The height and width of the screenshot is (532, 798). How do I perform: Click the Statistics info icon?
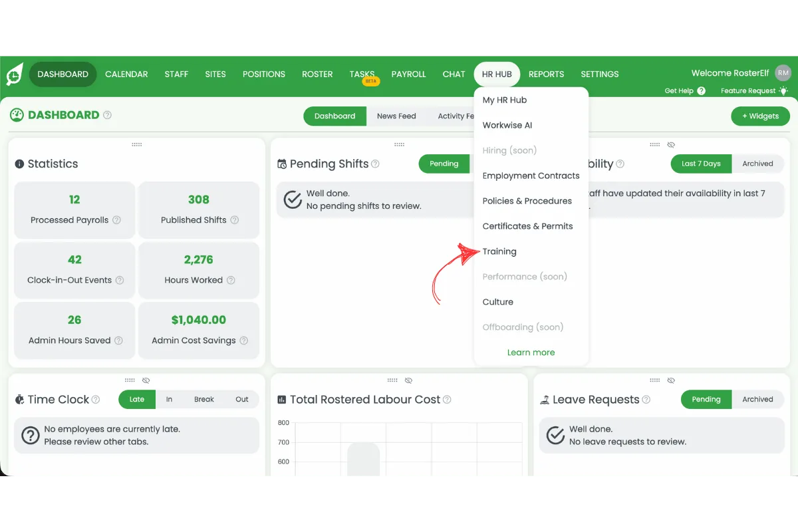[x=19, y=164]
